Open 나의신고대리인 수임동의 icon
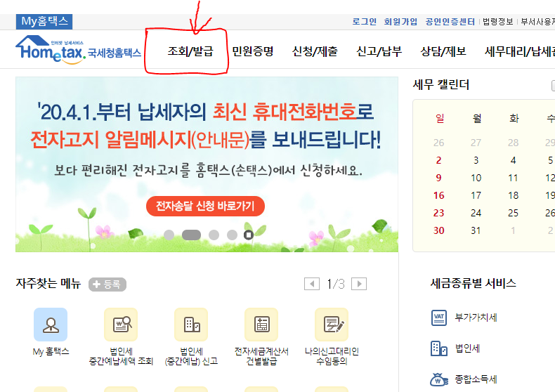 click(332, 325)
